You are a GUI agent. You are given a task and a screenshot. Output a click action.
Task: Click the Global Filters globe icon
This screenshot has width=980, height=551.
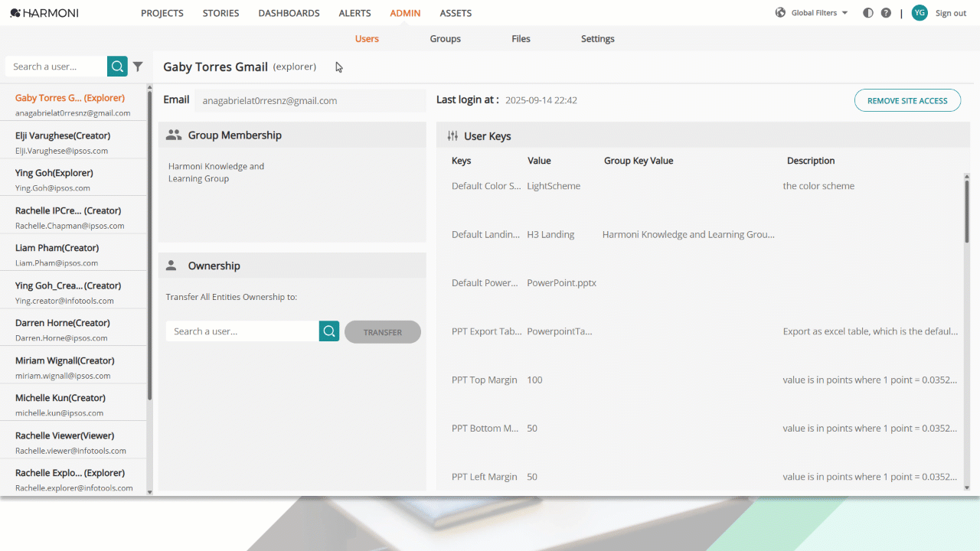pyautogui.click(x=780, y=13)
